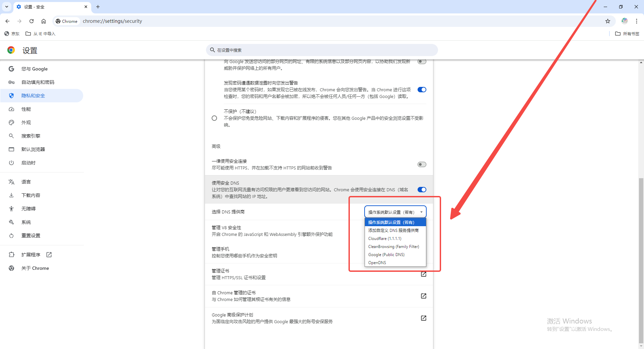Click scrollbar up arrow

pos(641,62)
